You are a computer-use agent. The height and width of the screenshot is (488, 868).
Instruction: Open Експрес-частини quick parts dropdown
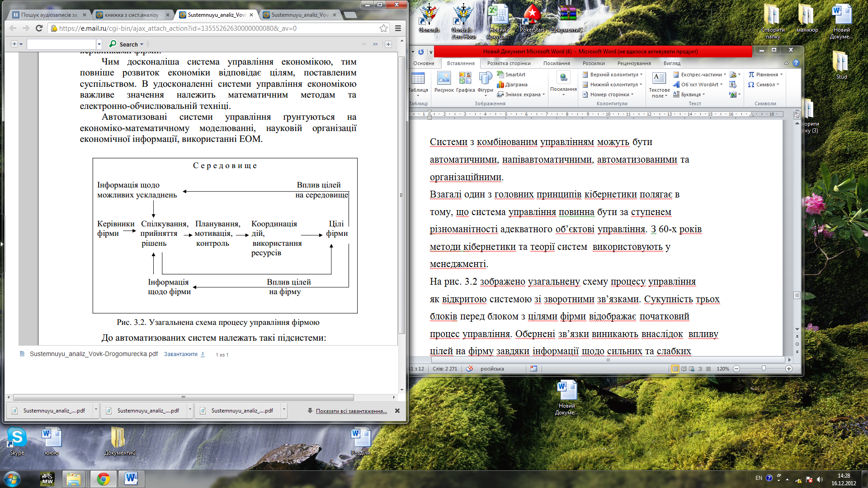tap(700, 75)
